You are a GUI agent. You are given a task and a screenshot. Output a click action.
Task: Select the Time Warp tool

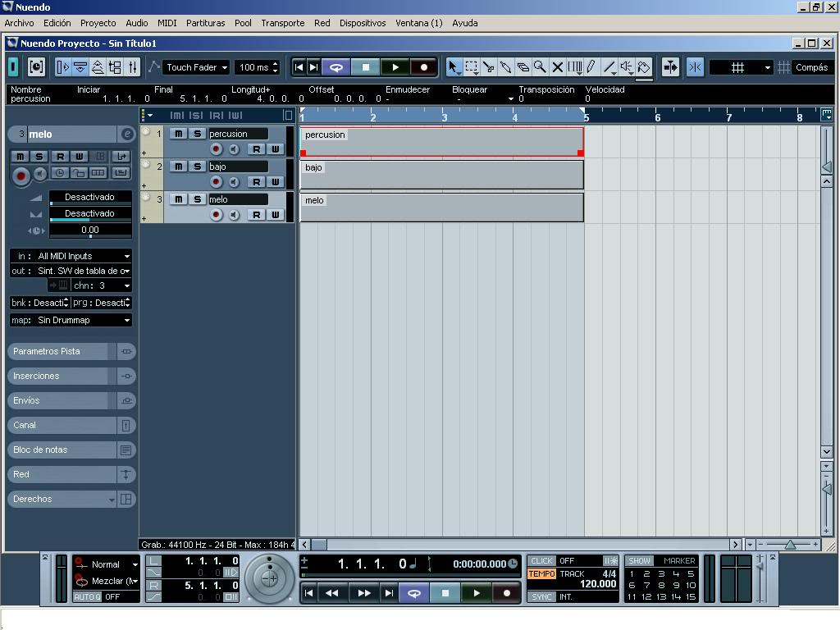(574, 67)
